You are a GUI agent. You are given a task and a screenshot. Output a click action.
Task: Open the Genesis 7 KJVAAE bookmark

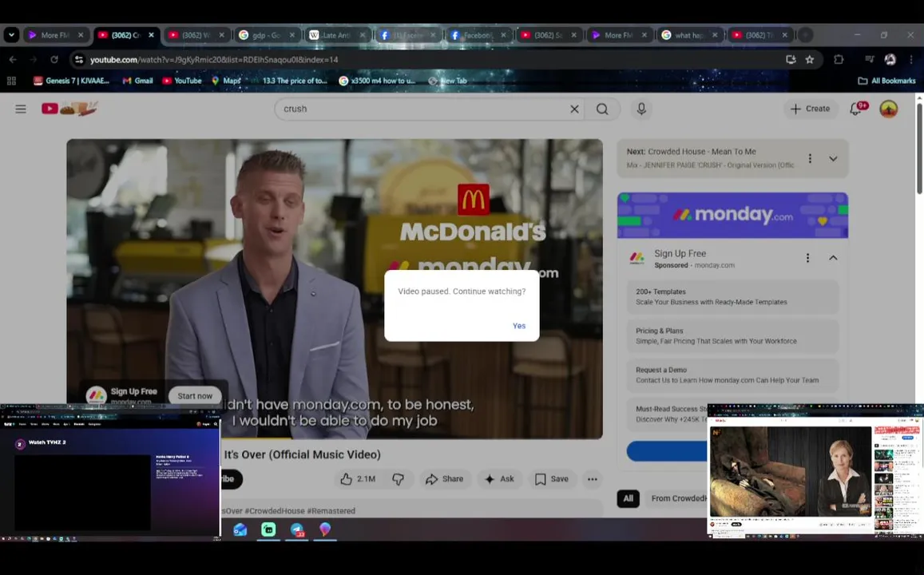point(71,81)
